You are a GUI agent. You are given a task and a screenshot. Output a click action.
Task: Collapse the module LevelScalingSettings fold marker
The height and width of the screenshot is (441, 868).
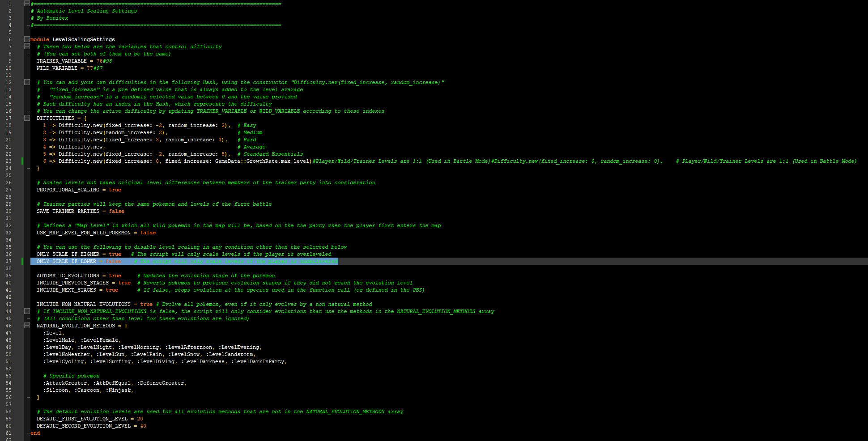pyautogui.click(x=27, y=39)
